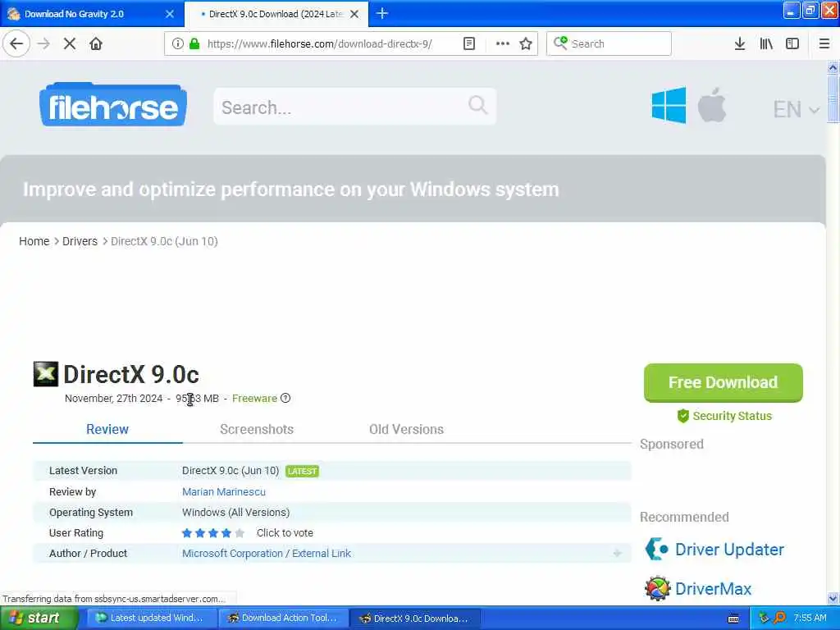Open the Firefox downloads panel
This screenshot has height=630, width=840.
click(739, 43)
